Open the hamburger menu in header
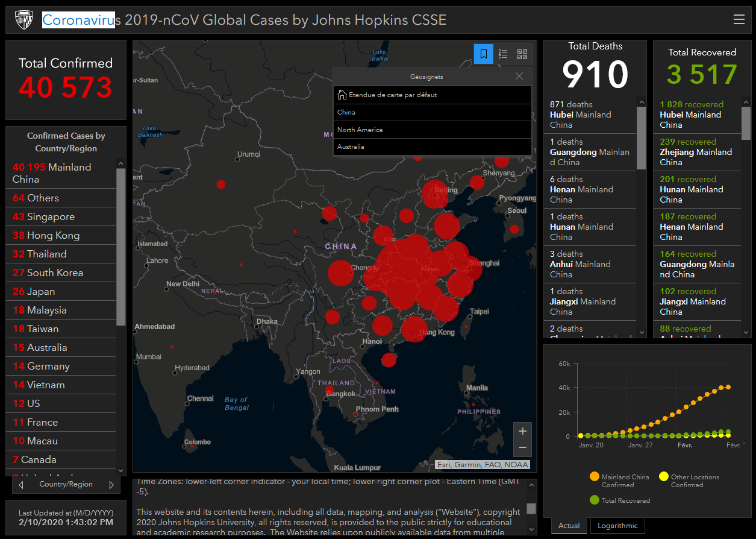The height and width of the screenshot is (539, 756). pos(739,19)
